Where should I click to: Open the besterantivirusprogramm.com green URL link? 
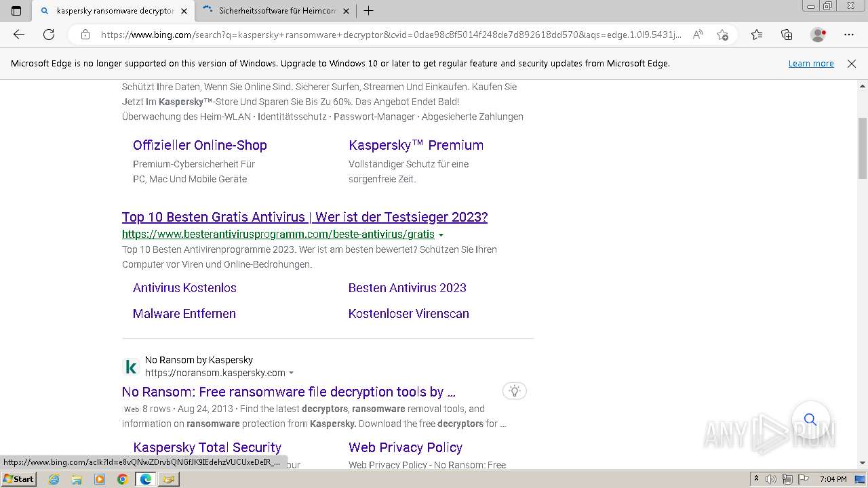coord(278,235)
